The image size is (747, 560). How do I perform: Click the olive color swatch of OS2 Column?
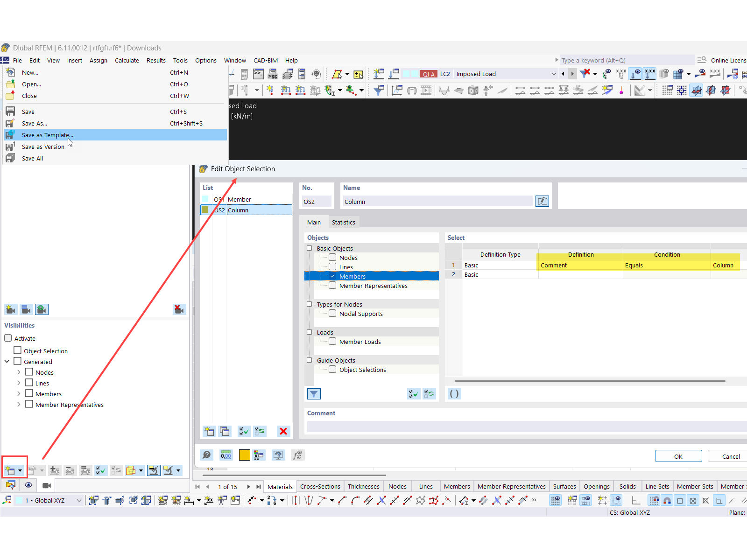tap(205, 210)
